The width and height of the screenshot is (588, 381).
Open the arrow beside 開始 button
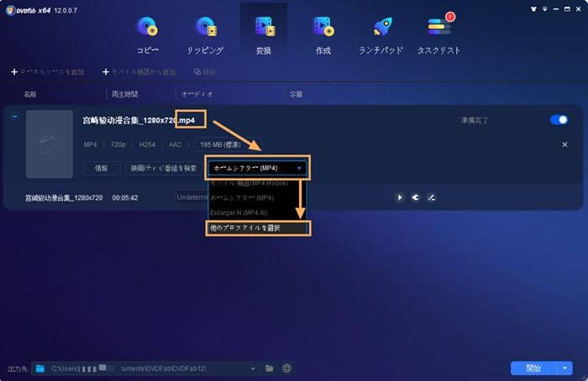click(564, 368)
